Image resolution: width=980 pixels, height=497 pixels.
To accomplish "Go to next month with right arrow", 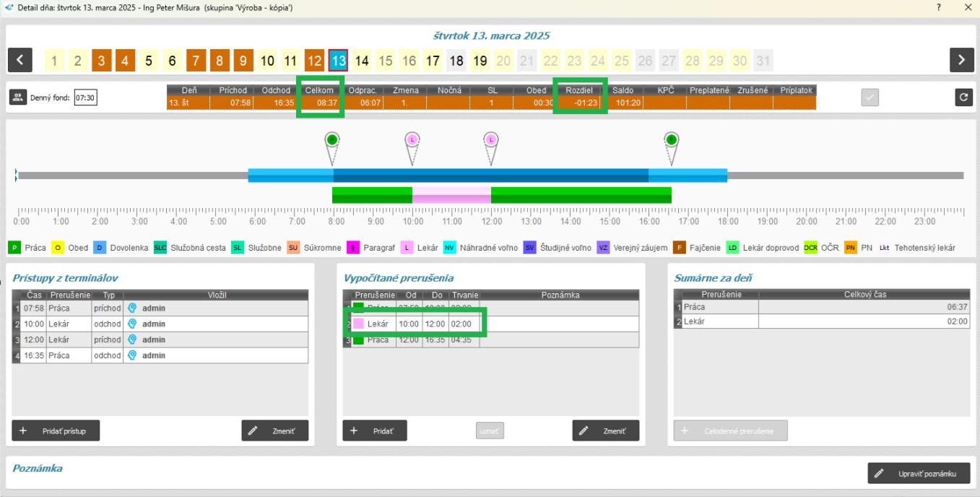I will coord(961,59).
